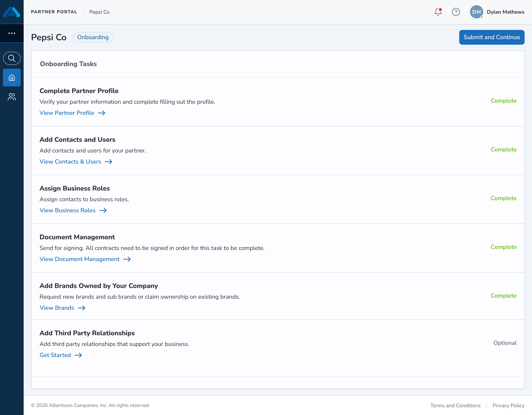Image resolution: width=532 pixels, height=415 pixels.
Task: Click the arrow next to View Brands
Action: coord(82,308)
